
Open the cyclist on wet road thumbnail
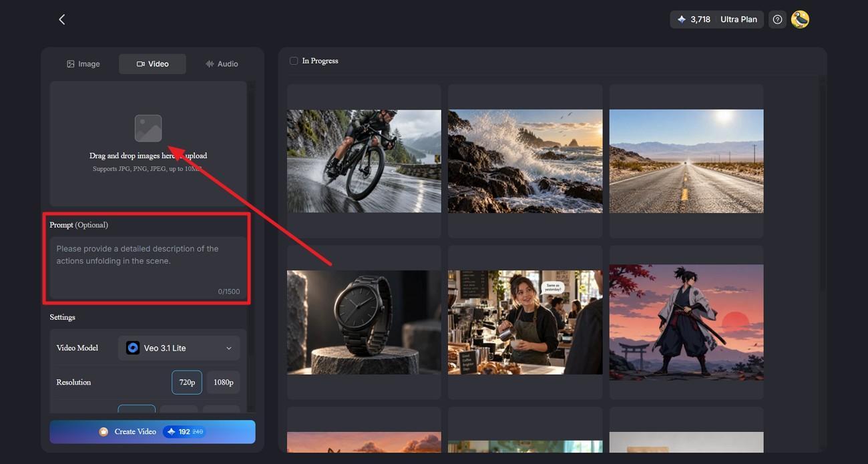pyautogui.click(x=364, y=161)
